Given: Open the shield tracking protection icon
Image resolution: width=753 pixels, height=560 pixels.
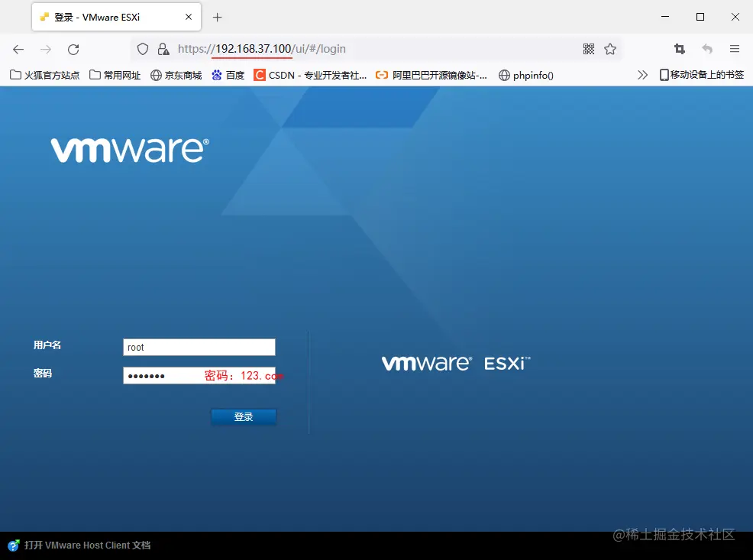Looking at the screenshot, I should (x=143, y=49).
